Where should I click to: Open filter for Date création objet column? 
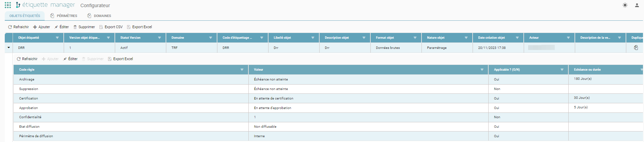(517, 38)
